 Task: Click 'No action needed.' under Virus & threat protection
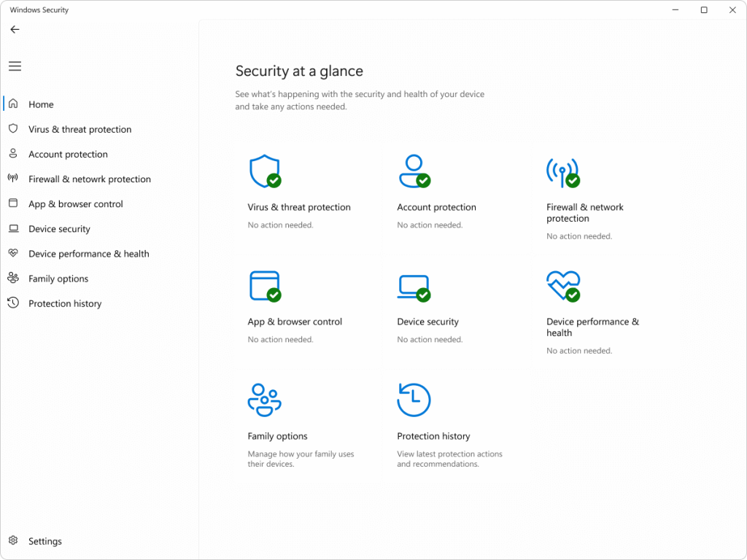[x=281, y=225]
